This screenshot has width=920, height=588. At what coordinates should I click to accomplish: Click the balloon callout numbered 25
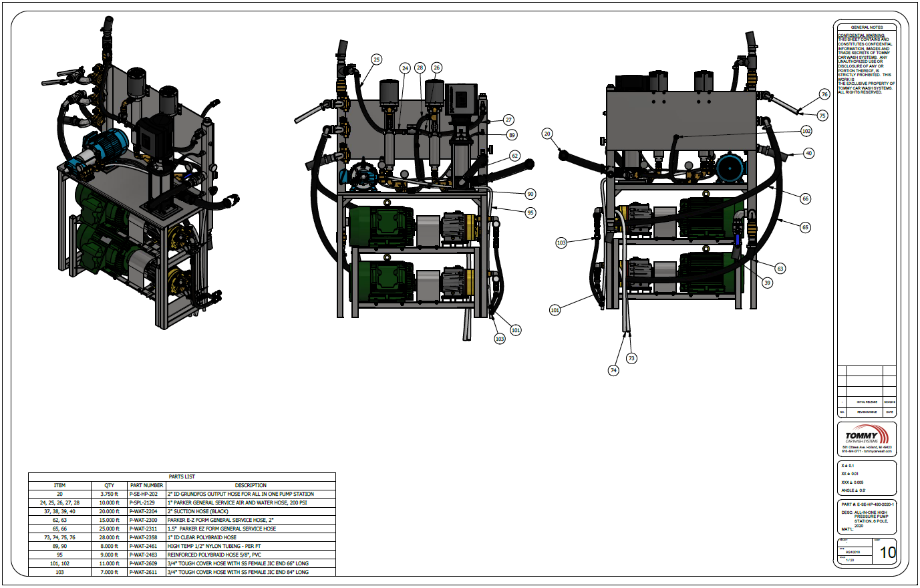click(376, 59)
